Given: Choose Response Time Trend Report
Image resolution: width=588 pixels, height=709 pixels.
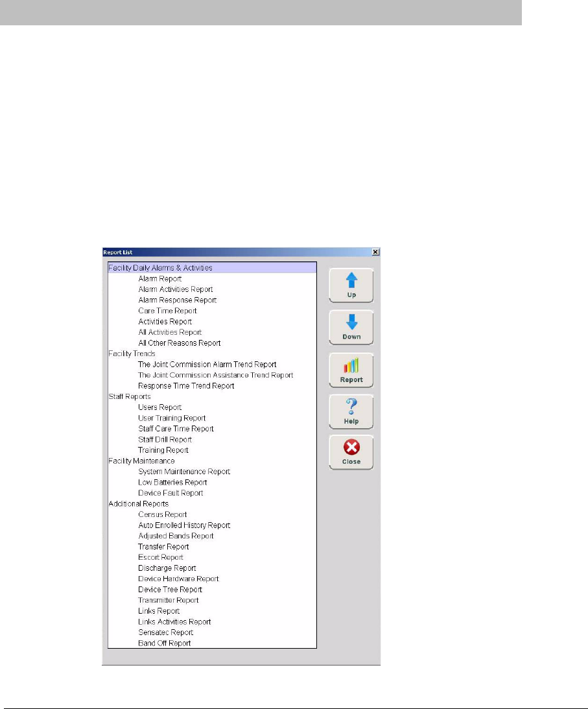Looking at the screenshot, I should tap(186, 386).
